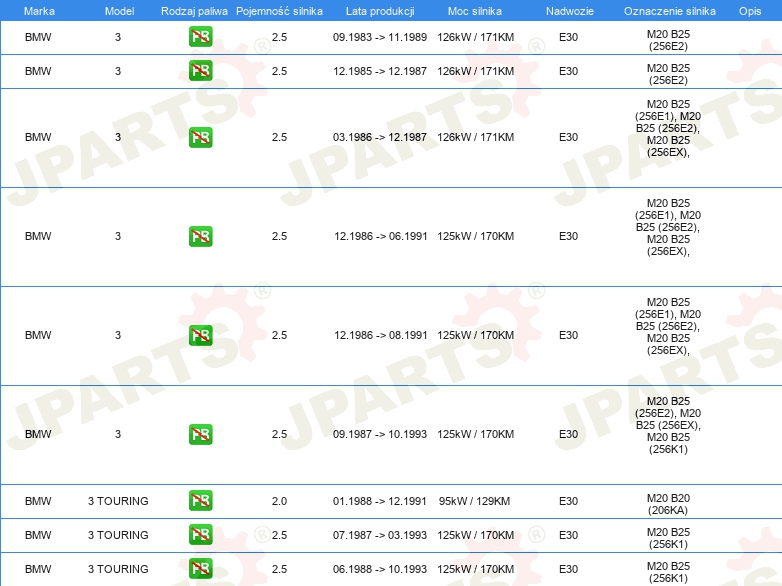
Task: Click 3 TOURING model in 07.1987 row
Action: (x=118, y=535)
